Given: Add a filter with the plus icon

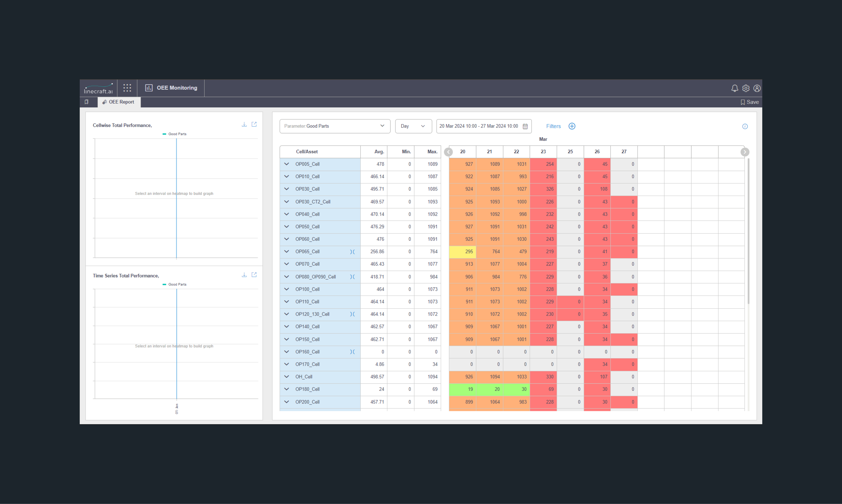Looking at the screenshot, I should click(572, 126).
